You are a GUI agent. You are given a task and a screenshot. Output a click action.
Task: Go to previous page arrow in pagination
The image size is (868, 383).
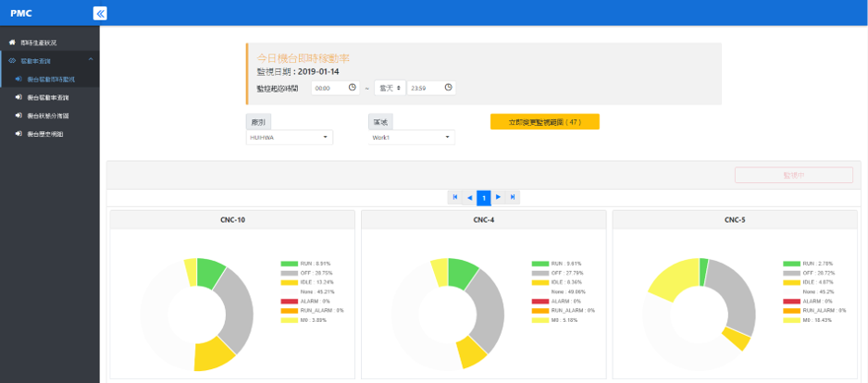[469, 197]
